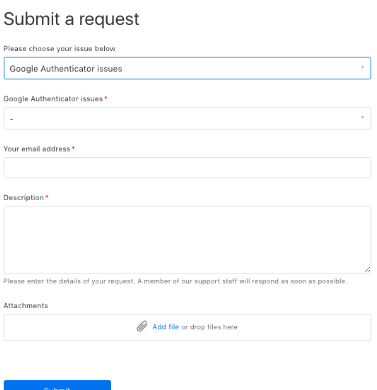Click the 'Google Authenticator issues' field label
The height and width of the screenshot is (390, 377).
point(53,99)
